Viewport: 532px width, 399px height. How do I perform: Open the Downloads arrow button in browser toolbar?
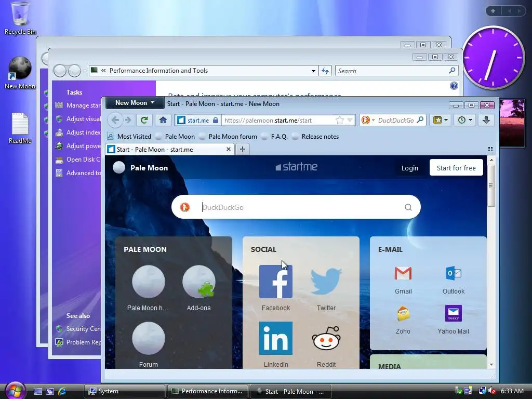(486, 120)
